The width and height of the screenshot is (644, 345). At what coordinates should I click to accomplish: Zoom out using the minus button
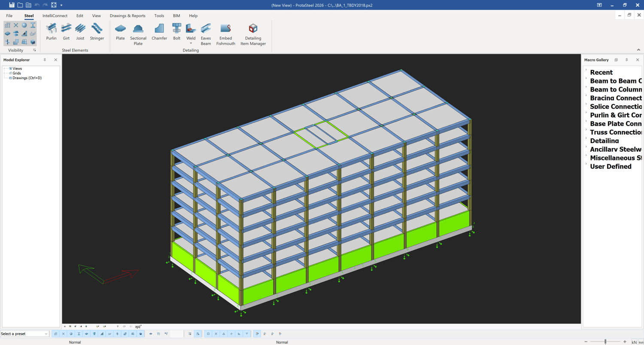(586, 342)
